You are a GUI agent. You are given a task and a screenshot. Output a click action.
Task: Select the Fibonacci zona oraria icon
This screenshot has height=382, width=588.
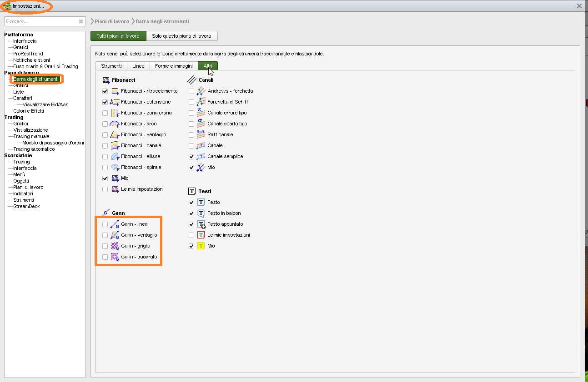click(115, 113)
